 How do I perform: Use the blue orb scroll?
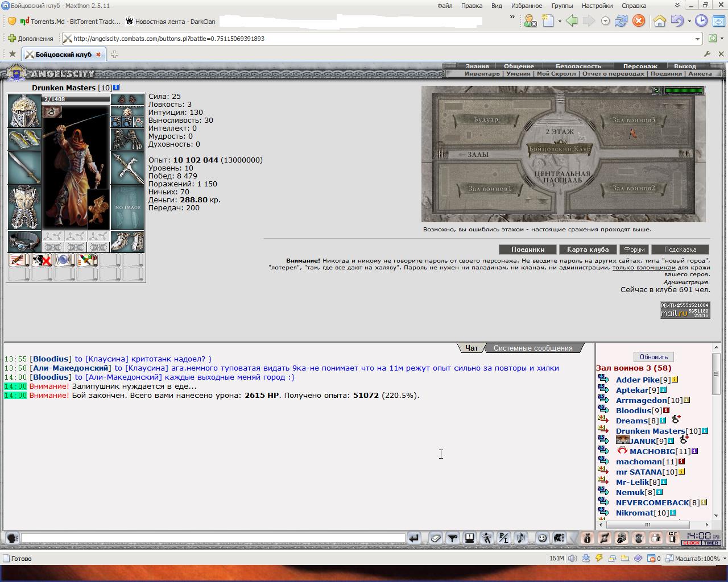pos(64,260)
